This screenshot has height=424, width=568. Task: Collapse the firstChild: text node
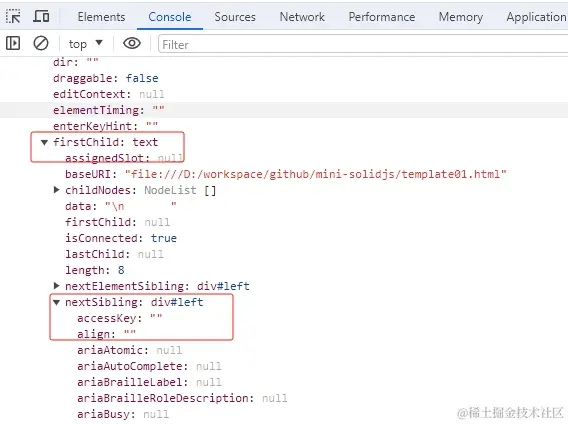pos(44,142)
